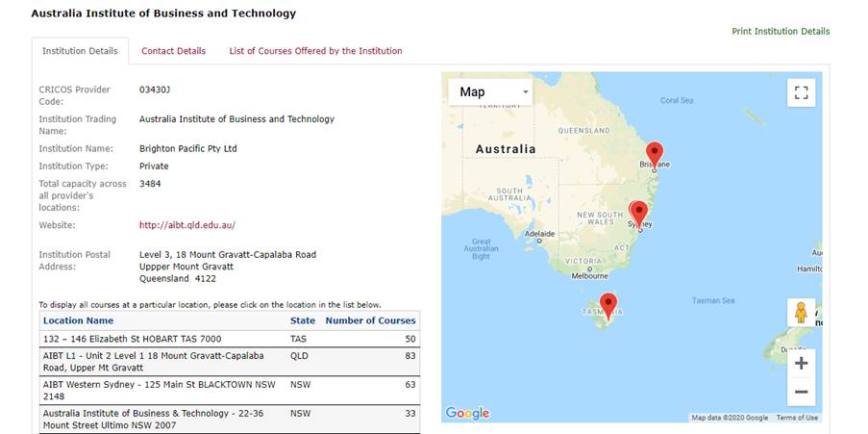Open the Map type dropdown
Screen dimensions: 868x434
tap(490, 92)
